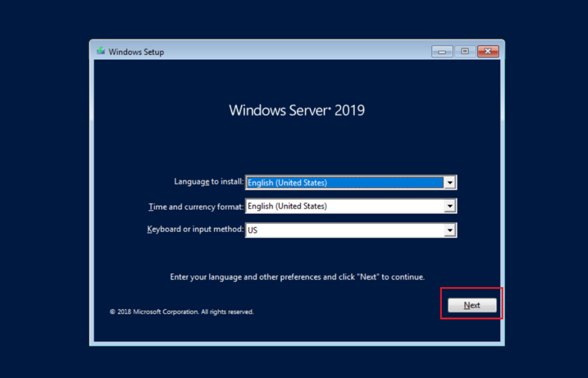Click the "Windows Setup" title text
This screenshot has width=588, height=378.
[x=136, y=52]
